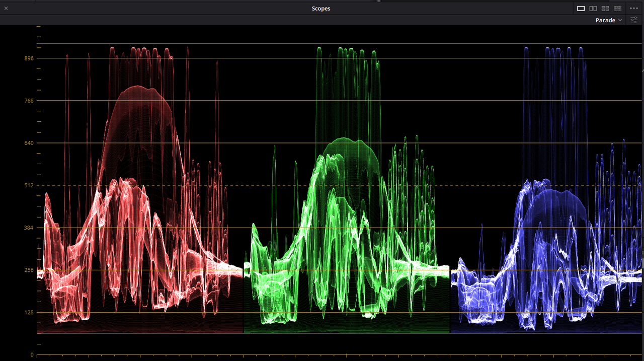Switch to two-scope side-by-side layout

pos(593,9)
